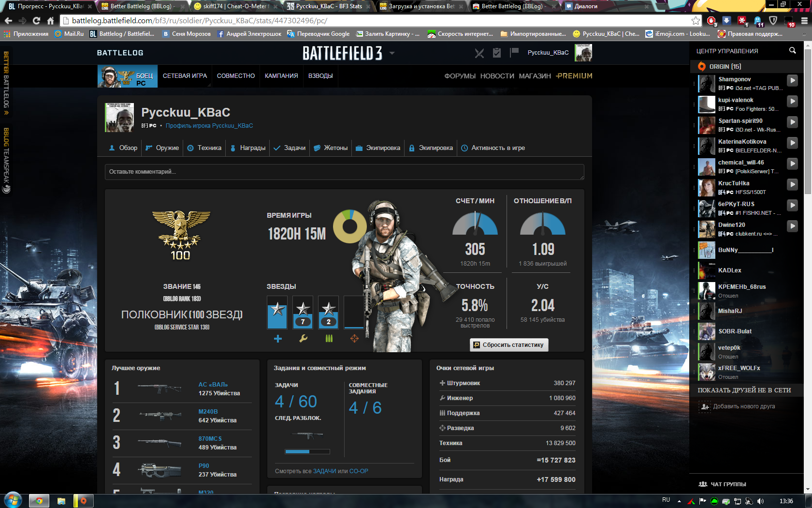812x508 pixels.
Task: Open the CO-OP link under assignments
Action: 359,471
